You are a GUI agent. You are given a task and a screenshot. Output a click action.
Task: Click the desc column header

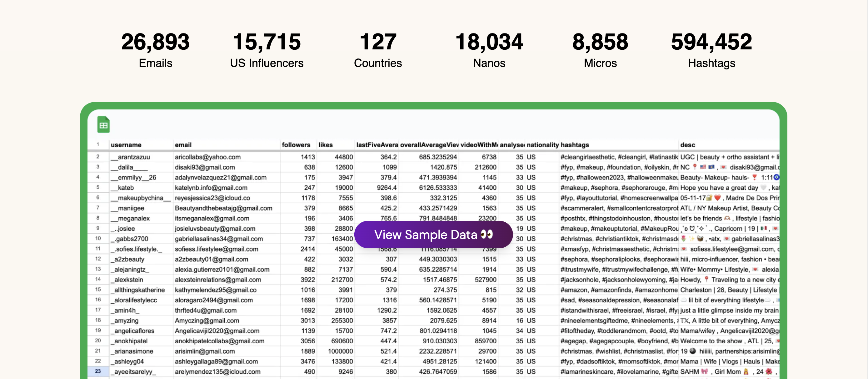tap(687, 145)
